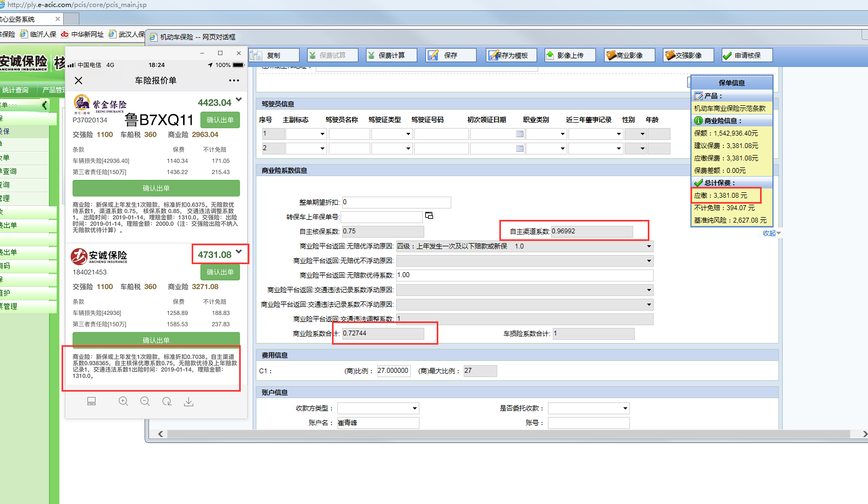Image resolution: width=868 pixels, height=504 pixels.
Task: Click into the 整单期望折扣 input field
Action: coord(396,203)
